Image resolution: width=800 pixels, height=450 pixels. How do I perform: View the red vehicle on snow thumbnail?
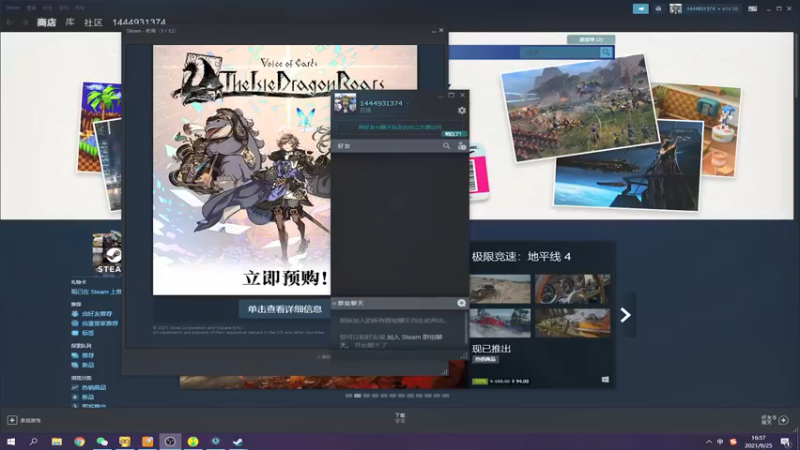click(x=500, y=322)
